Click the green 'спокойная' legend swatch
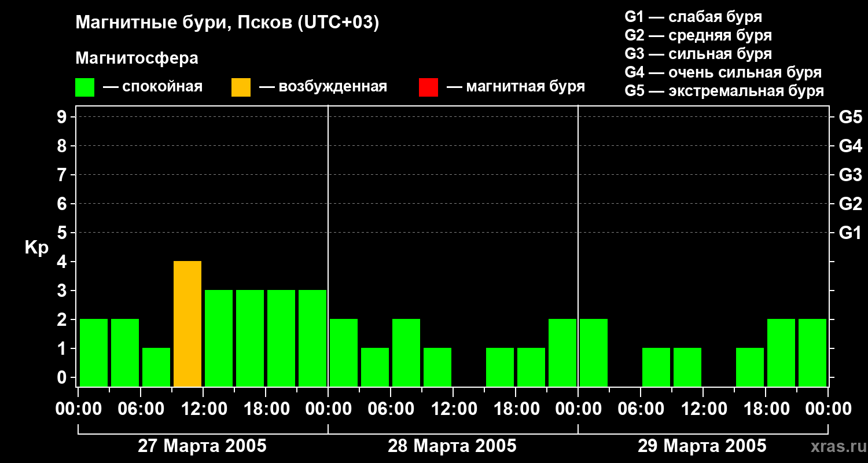The height and width of the screenshot is (463, 868). [x=85, y=87]
